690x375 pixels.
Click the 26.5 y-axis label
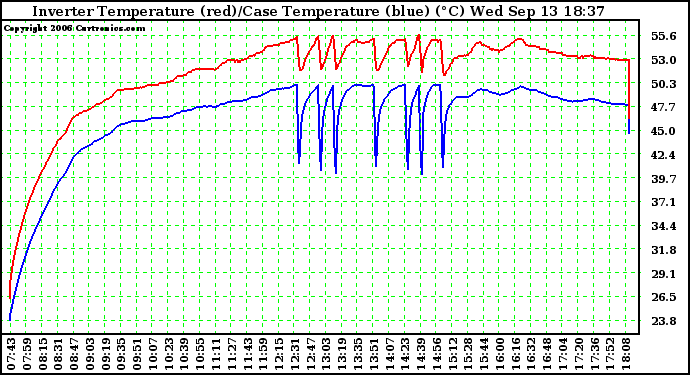[664, 298]
